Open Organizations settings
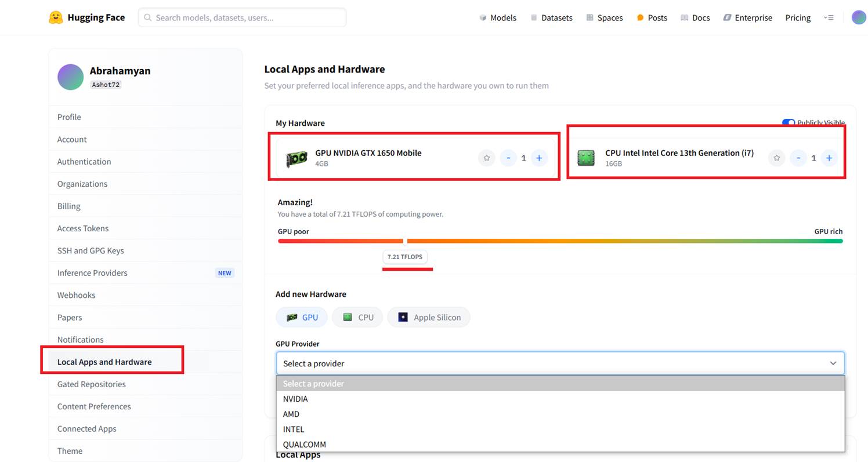This screenshot has width=868, height=462. 145,184
